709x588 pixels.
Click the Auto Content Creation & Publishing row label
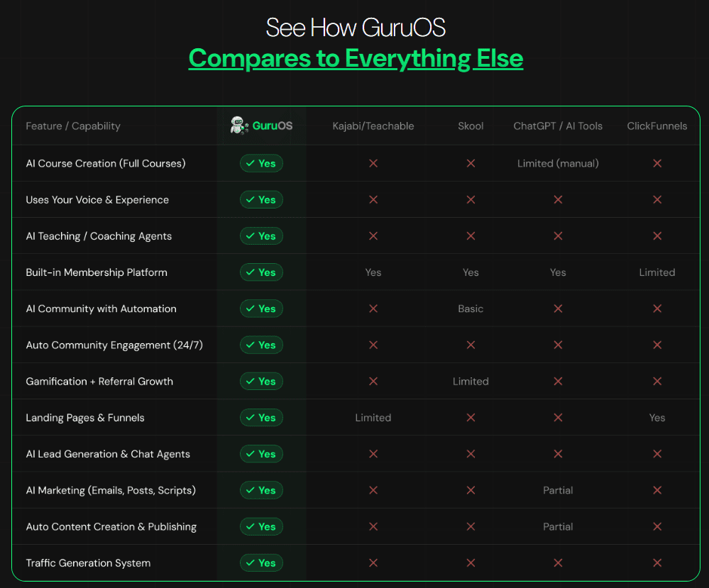coord(111,527)
